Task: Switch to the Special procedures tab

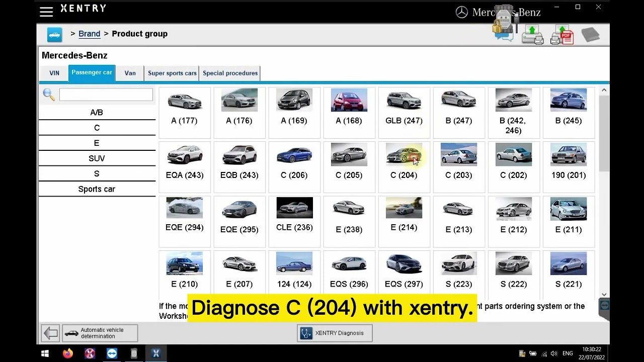Action: tap(230, 73)
